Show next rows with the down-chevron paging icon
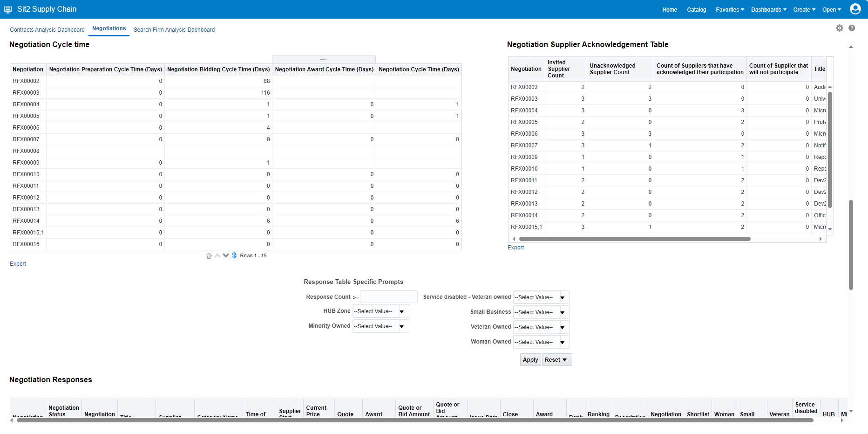The height and width of the screenshot is (434, 868). point(226,255)
